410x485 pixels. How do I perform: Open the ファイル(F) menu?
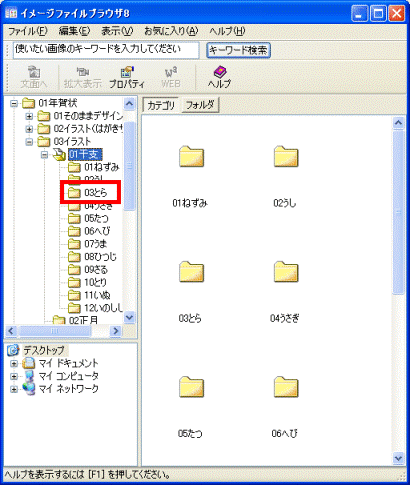pos(28,31)
